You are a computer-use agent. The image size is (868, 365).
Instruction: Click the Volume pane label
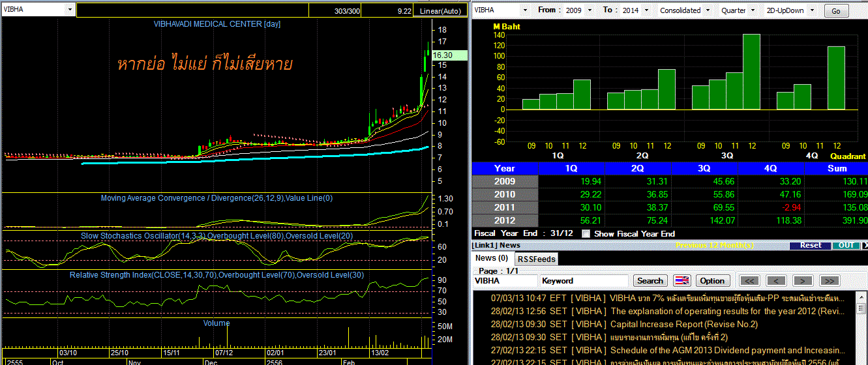tap(217, 323)
